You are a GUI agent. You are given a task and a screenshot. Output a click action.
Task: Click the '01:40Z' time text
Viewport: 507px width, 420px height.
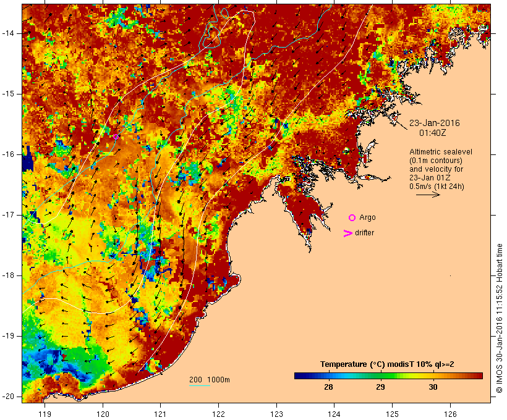coord(433,133)
